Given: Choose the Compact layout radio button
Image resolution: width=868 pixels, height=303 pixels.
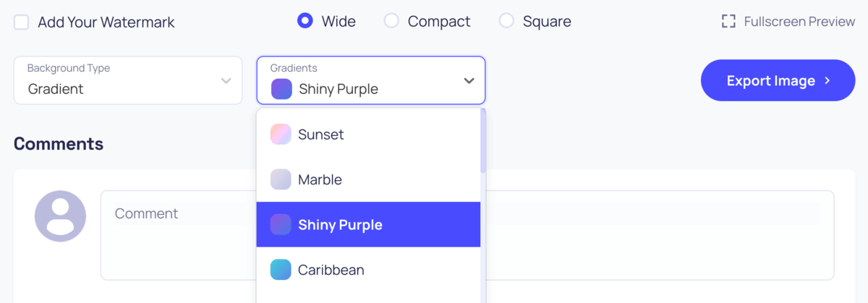Looking at the screenshot, I should tap(391, 21).
